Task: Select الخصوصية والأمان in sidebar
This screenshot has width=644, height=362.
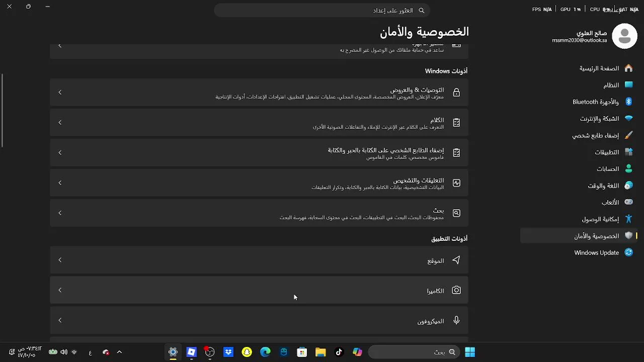Action: coord(579,236)
